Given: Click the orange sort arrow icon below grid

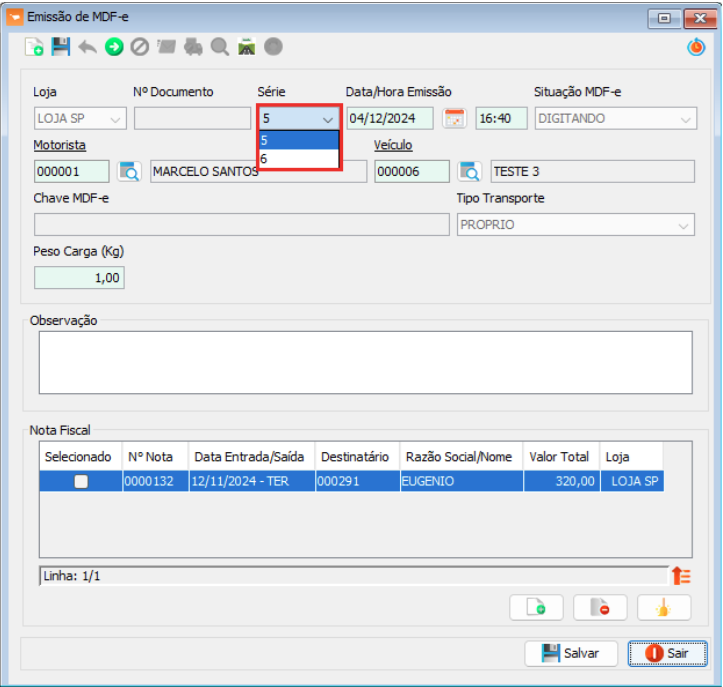Looking at the screenshot, I should (681, 575).
